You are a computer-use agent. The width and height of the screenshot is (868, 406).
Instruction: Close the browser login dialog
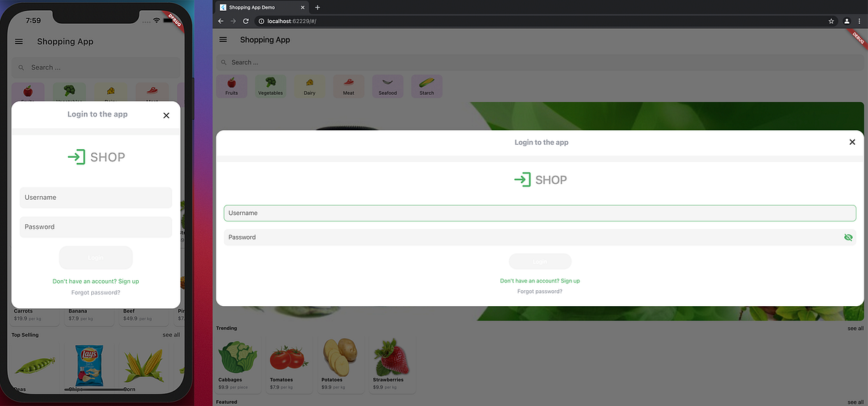click(852, 143)
